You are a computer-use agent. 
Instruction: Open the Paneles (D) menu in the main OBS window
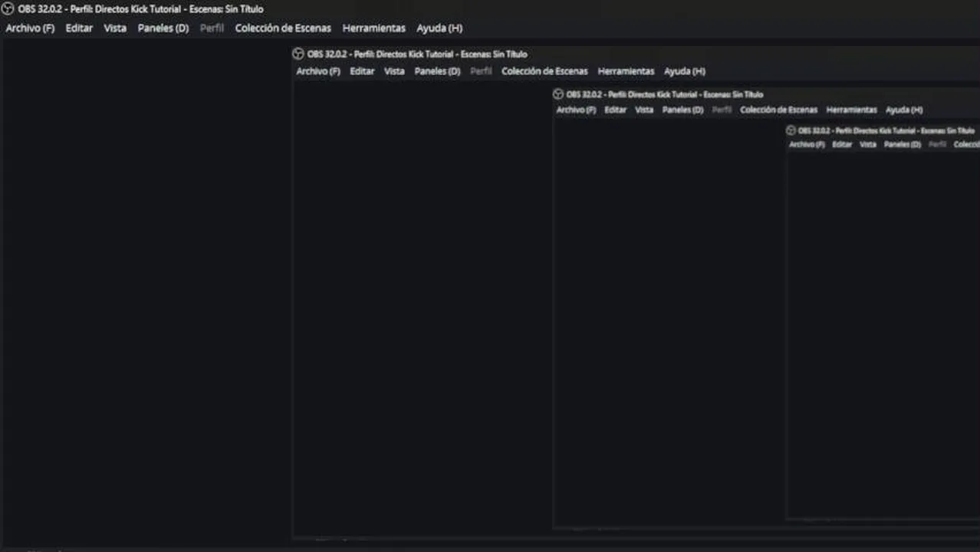coord(163,28)
